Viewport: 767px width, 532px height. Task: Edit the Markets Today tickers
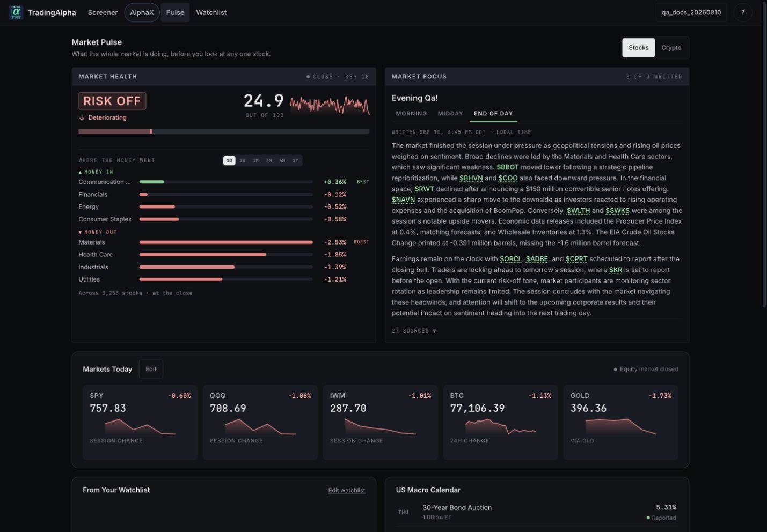[151, 369]
